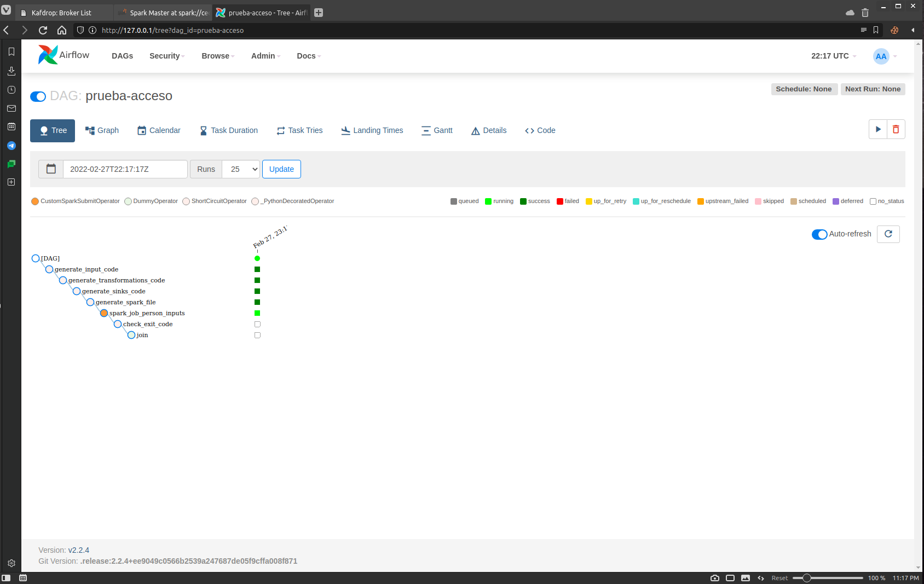This screenshot has width=924, height=584.
Task: Open the Telegram web panel icon
Action: pos(11,146)
